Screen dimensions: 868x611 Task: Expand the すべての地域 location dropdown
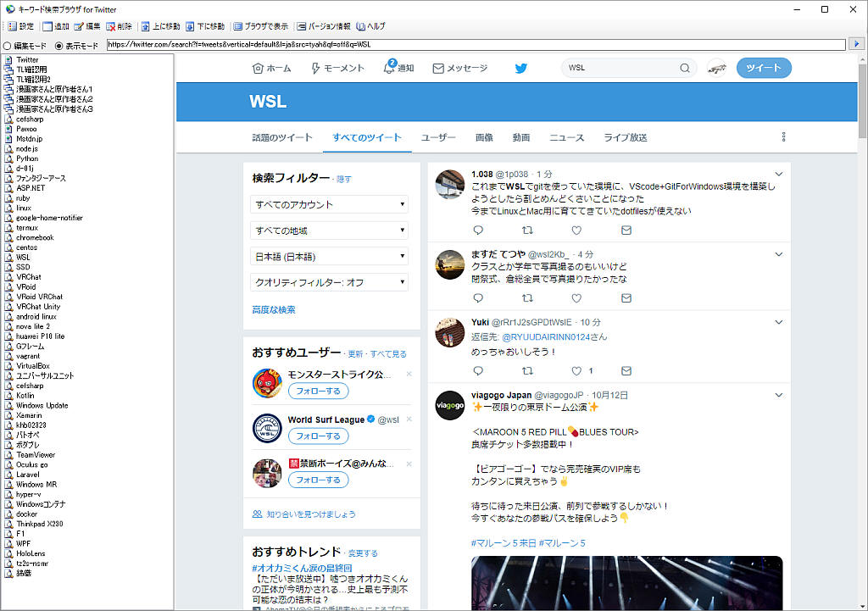coord(329,231)
